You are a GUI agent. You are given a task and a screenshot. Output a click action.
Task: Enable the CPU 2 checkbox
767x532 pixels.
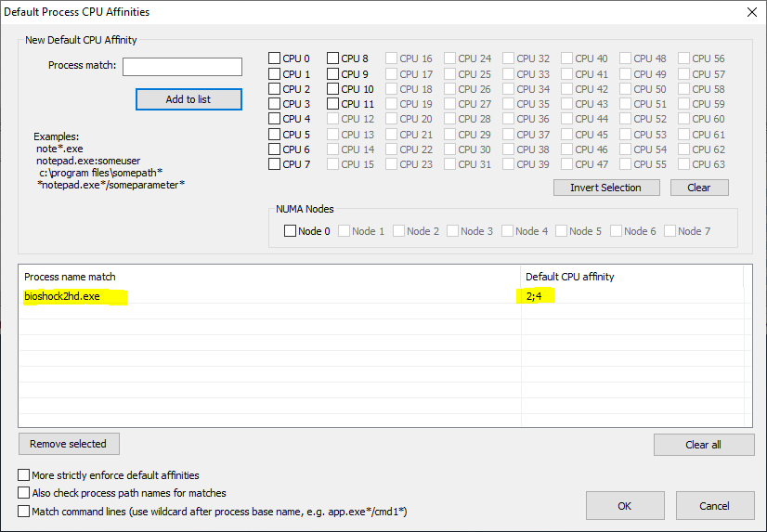275,89
